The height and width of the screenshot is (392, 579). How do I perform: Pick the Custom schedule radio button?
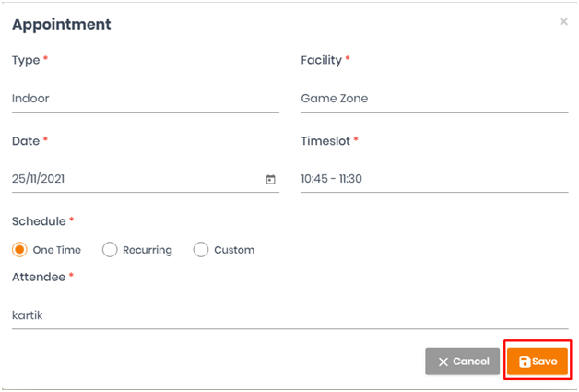pos(200,250)
